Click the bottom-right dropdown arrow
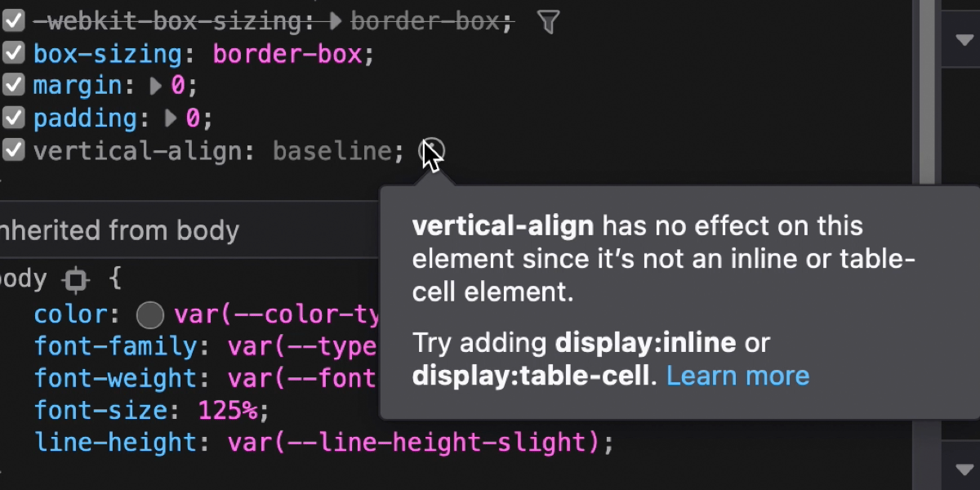 pos(961,468)
